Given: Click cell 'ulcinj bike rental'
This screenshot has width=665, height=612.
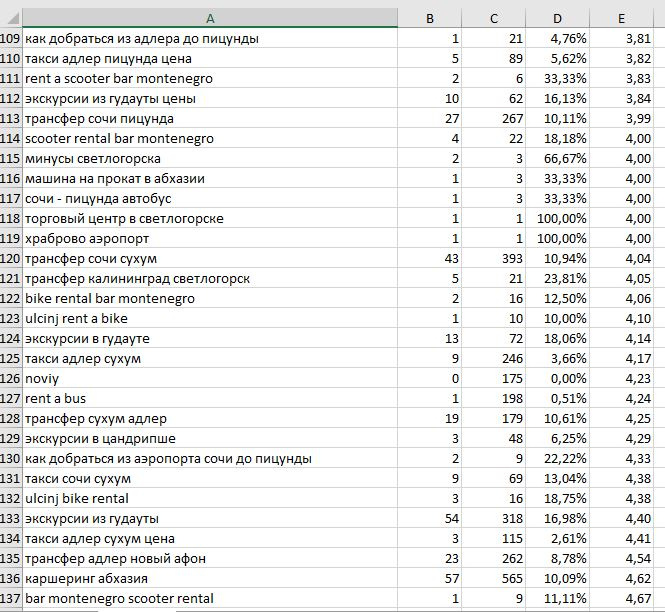Looking at the screenshot, I should [210, 498].
